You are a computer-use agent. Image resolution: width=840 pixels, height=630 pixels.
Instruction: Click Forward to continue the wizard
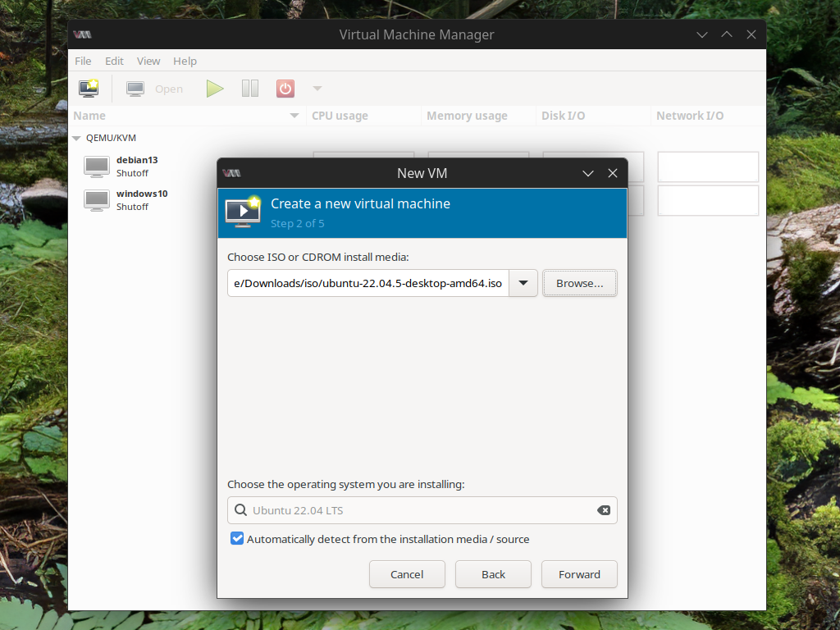coord(579,574)
